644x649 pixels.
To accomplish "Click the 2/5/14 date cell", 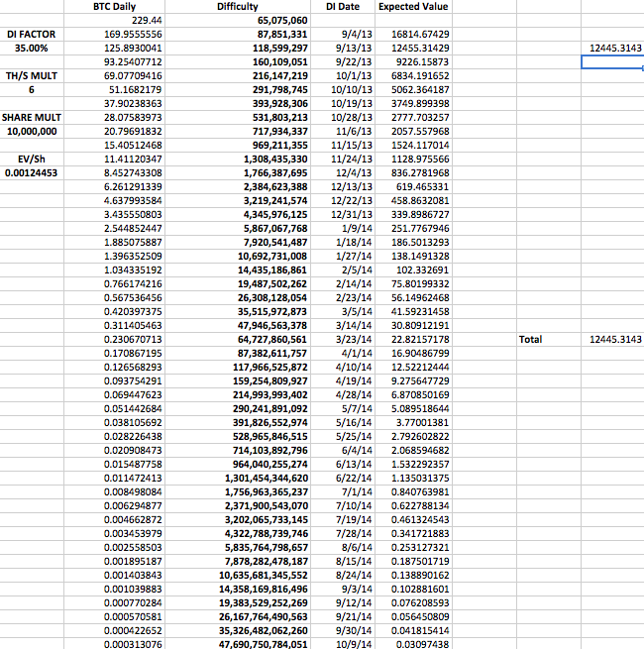I will [x=343, y=270].
